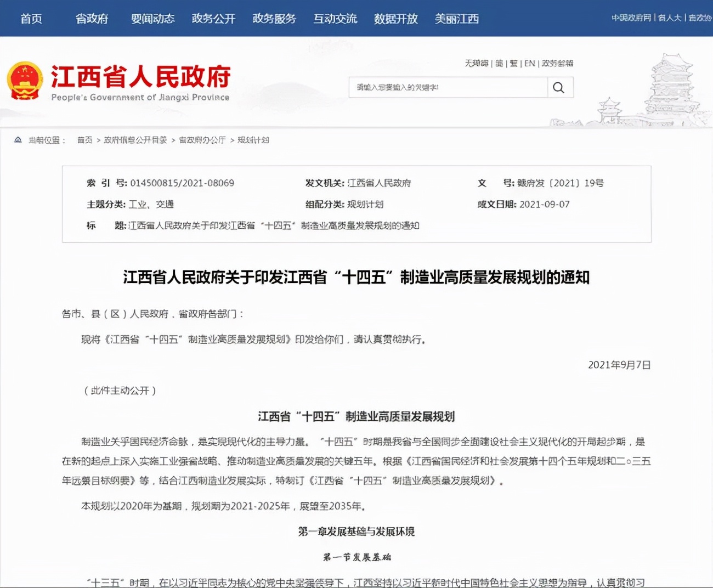Image resolution: width=713 pixels, height=588 pixels.
Task: Open the 互动交流 section
Action: pos(335,18)
